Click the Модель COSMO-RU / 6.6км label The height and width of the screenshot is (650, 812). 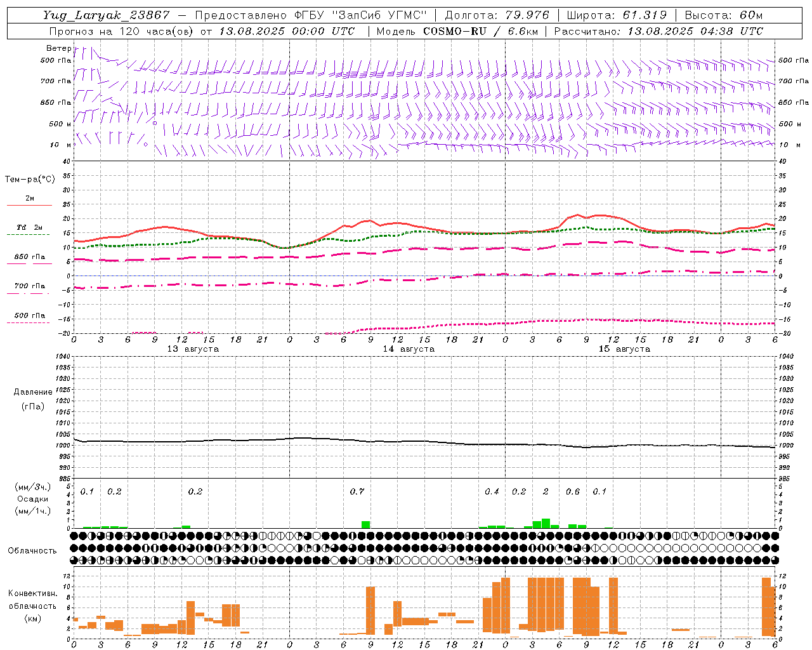click(457, 31)
